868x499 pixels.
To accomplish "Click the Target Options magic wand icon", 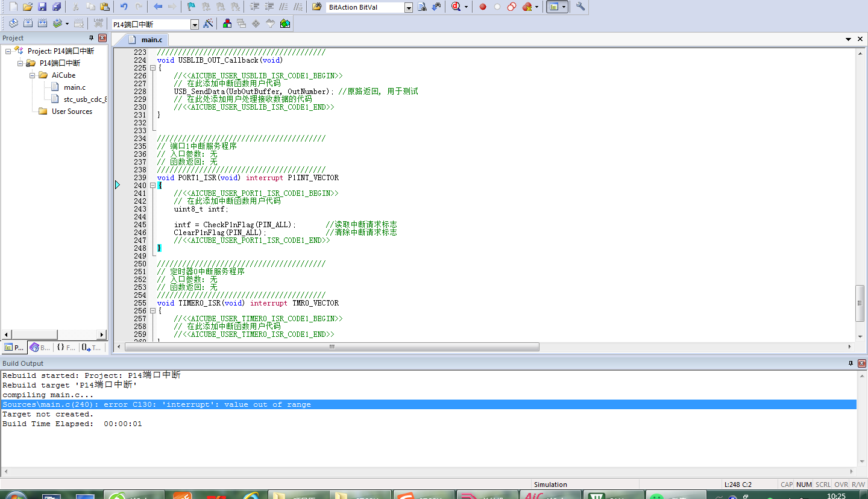I will coord(208,24).
